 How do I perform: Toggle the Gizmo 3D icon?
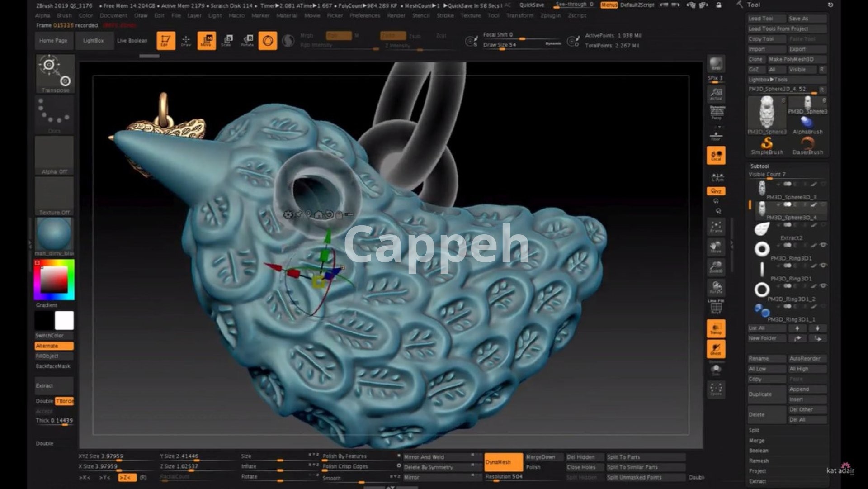pos(268,41)
